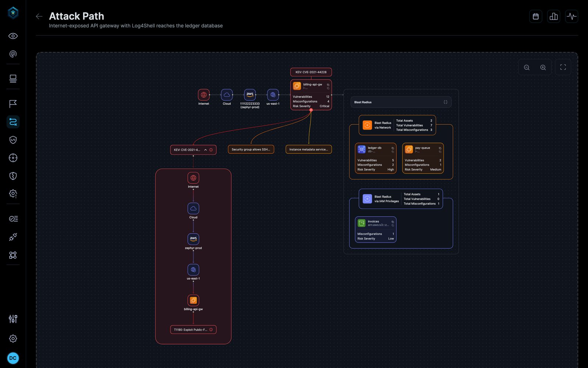Open the bar chart icon in the header
The height and width of the screenshot is (368, 588).
click(x=554, y=16)
